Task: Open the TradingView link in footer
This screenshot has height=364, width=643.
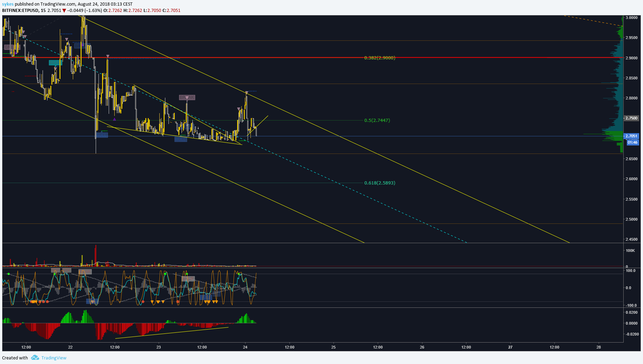Action: (54, 358)
